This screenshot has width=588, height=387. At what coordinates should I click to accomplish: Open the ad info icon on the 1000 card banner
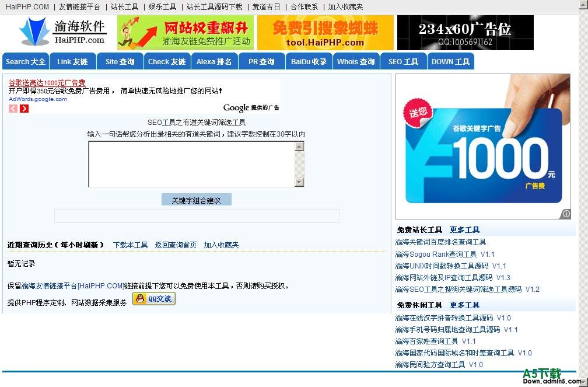566,214
